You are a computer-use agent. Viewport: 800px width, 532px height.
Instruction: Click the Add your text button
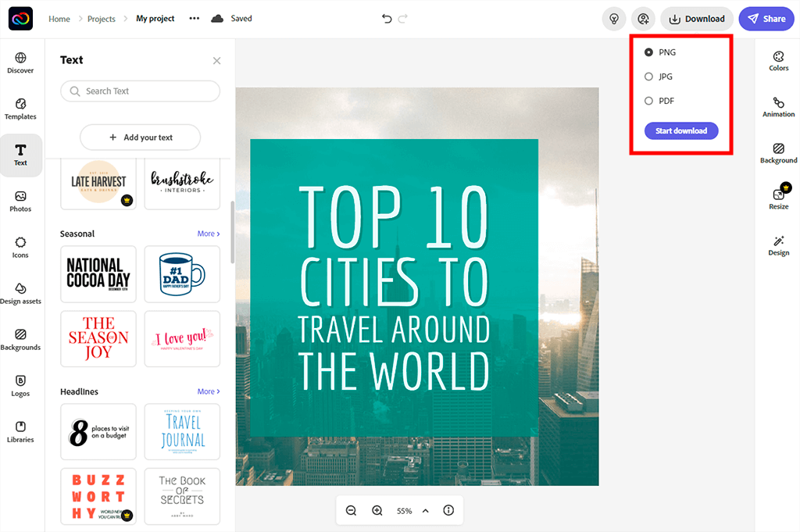(x=141, y=137)
